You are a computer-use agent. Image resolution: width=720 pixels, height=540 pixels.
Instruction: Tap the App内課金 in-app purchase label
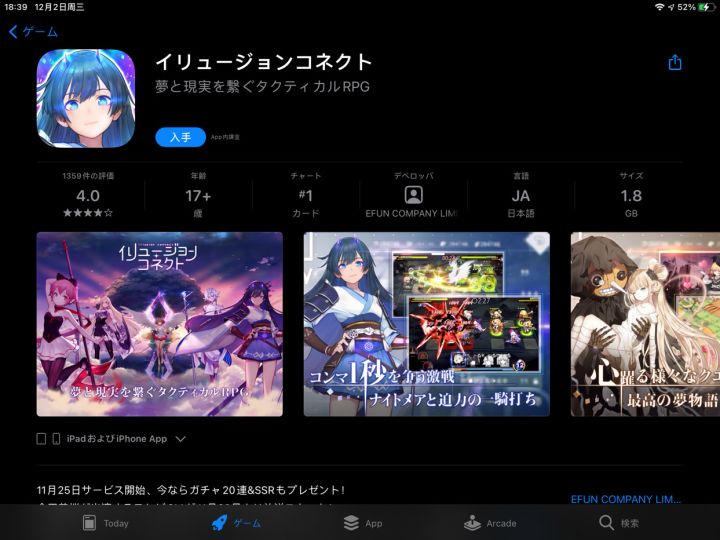[x=225, y=137]
